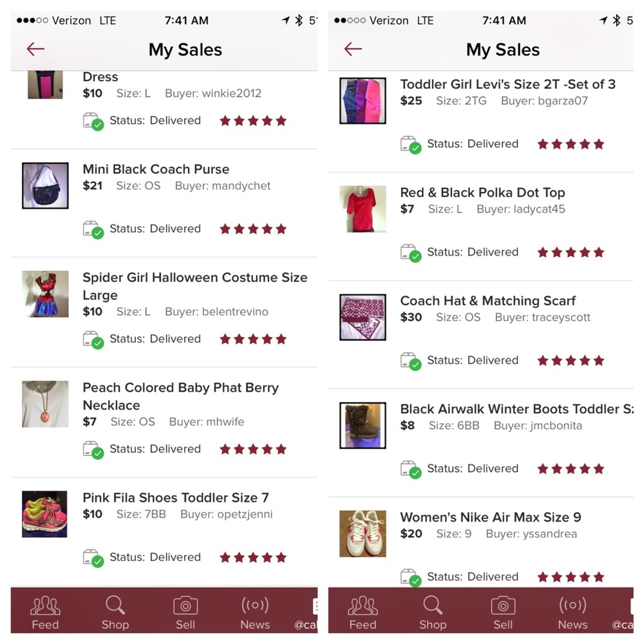Open Feed tab in left screen's bottom bar
The width and height of the screenshot is (644, 644).
click(x=45, y=612)
